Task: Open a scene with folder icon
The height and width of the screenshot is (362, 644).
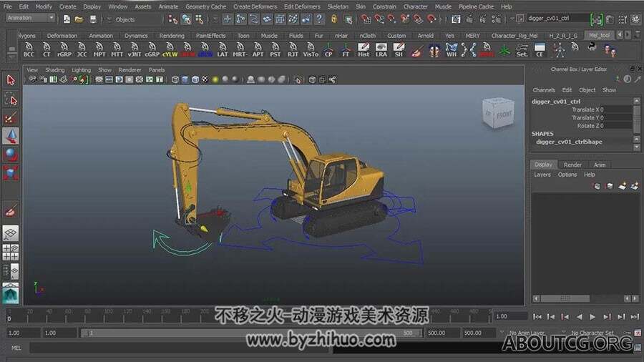Action: 79,19
